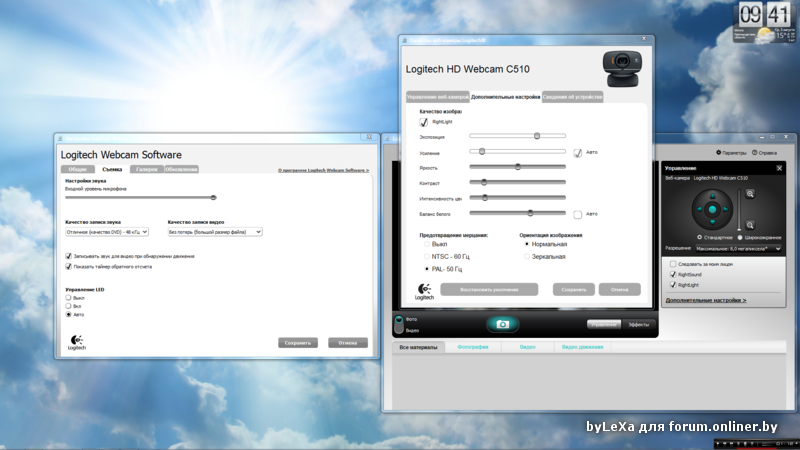Open the О программе Logitech Webcam Software link

(x=323, y=170)
